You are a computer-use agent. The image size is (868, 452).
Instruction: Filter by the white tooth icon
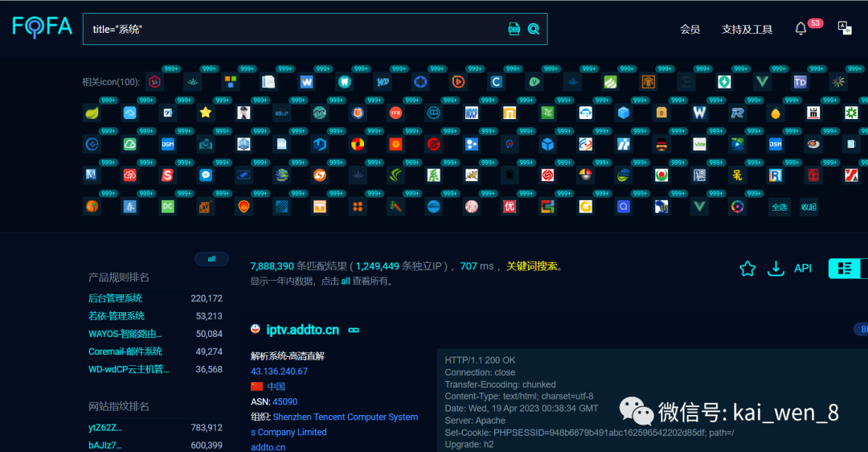[x=344, y=82]
